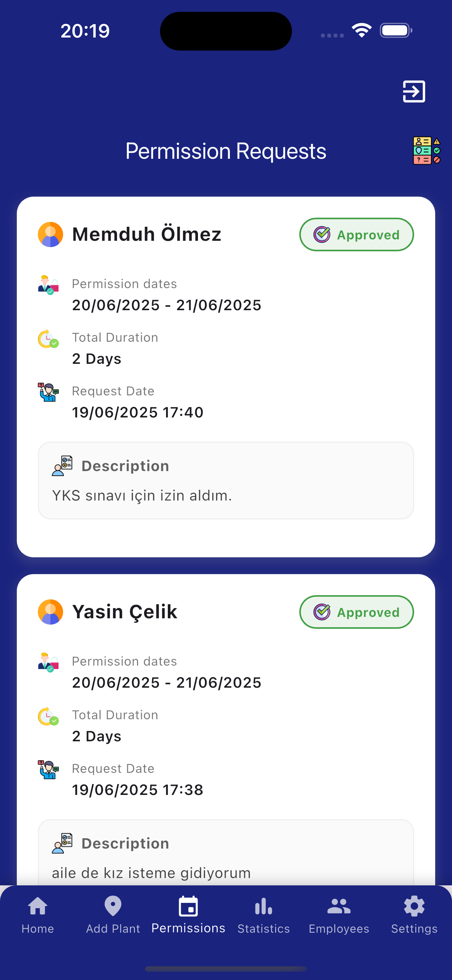Open description box reading YKS sınavı için
452x980 pixels.
[x=226, y=481]
